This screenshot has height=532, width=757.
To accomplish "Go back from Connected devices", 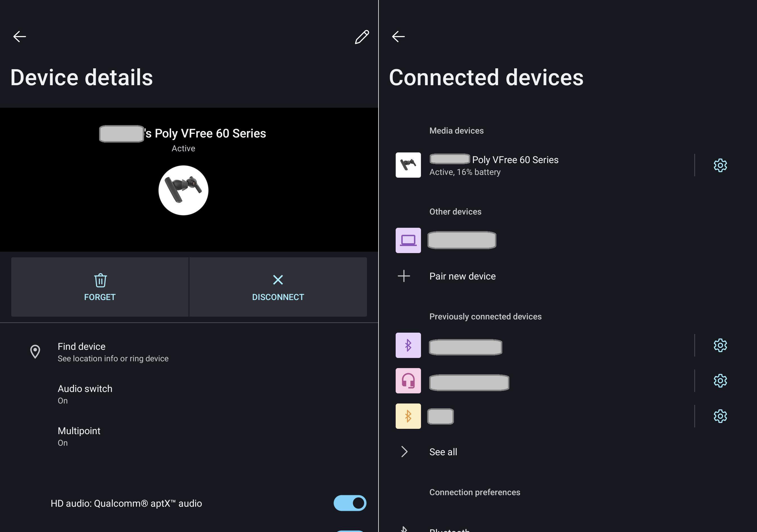I will (x=398, y=37).
